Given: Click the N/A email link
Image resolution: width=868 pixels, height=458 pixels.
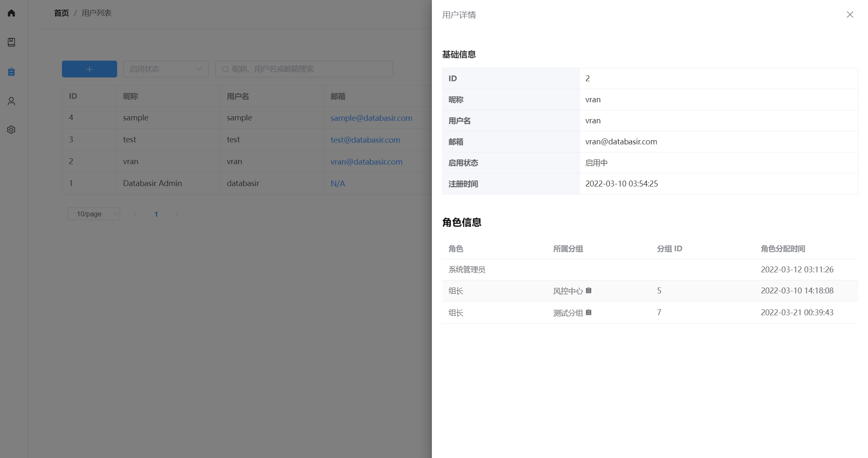Looking at the screenshot, I should (338, 184).
